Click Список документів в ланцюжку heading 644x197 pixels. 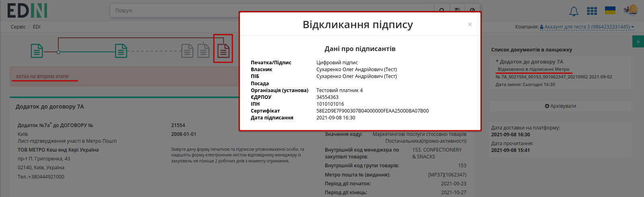[531, 50]
